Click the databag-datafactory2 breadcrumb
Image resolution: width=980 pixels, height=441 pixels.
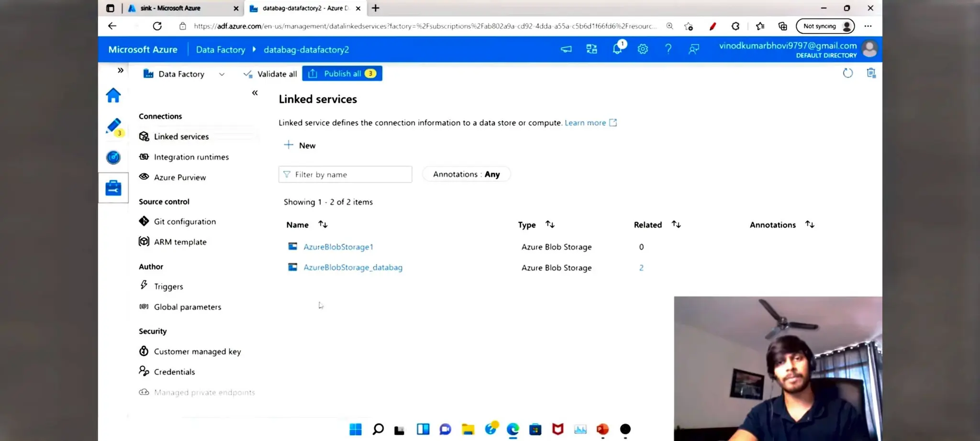click(306, 50)
